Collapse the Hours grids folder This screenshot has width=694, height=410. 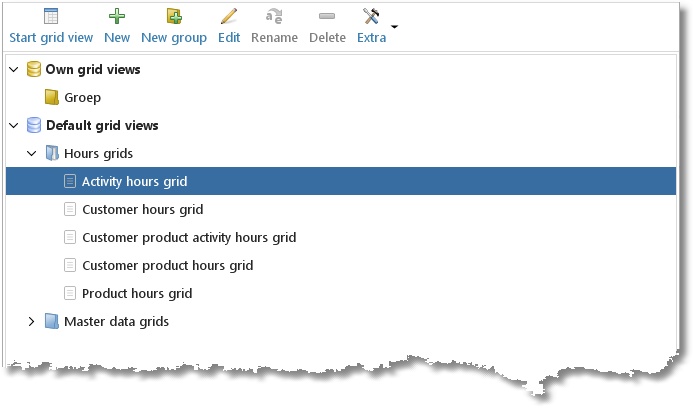31,154
